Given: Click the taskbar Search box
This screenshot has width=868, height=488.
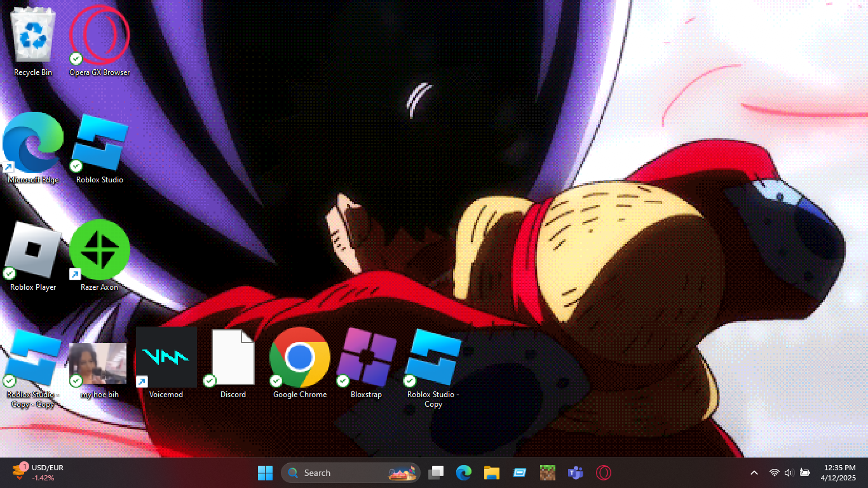Looking at the screenshot, I should 351,473.
